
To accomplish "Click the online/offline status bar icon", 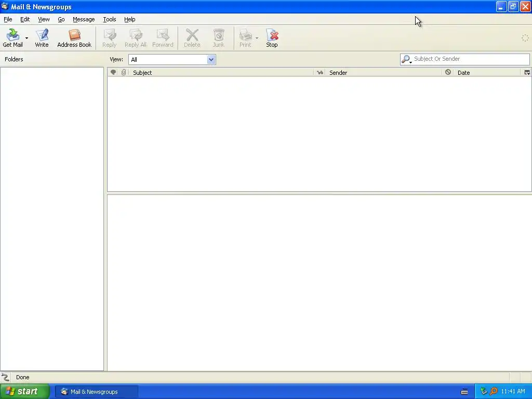I will click(x=5, y=377).
